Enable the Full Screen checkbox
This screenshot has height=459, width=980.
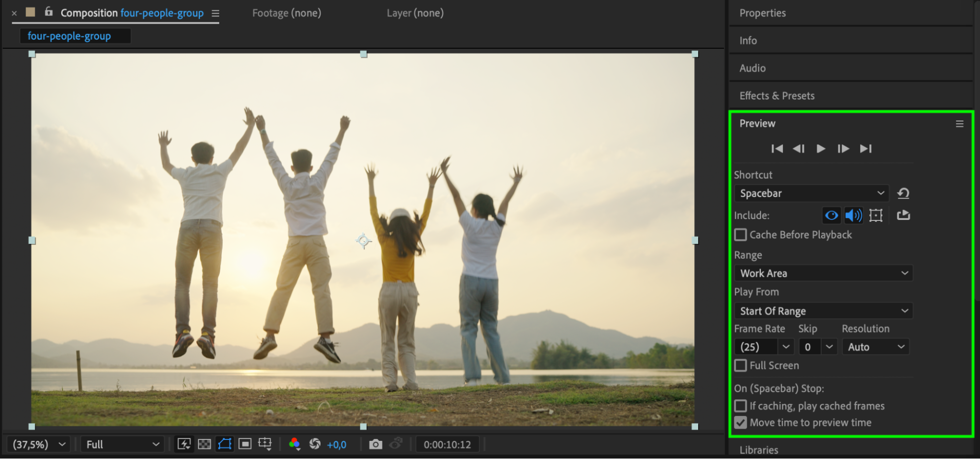tap(741, 366)
